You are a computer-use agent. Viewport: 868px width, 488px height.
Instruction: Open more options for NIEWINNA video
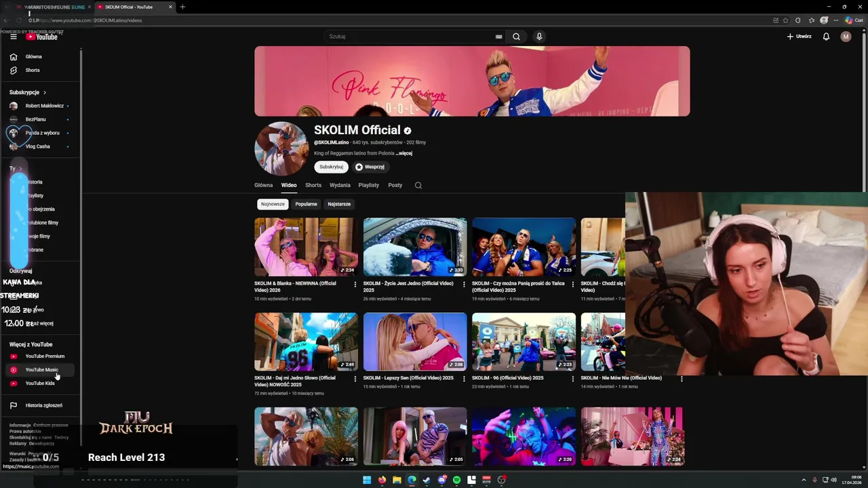(355, 285)
